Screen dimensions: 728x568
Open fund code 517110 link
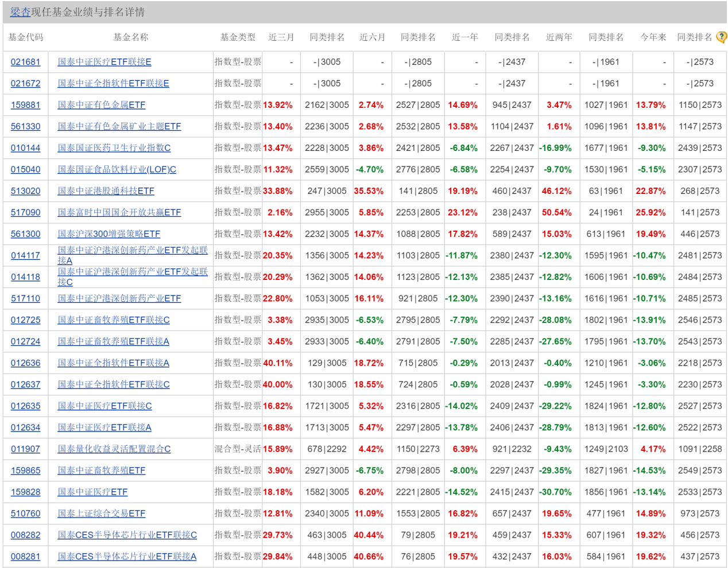(25, 298)
